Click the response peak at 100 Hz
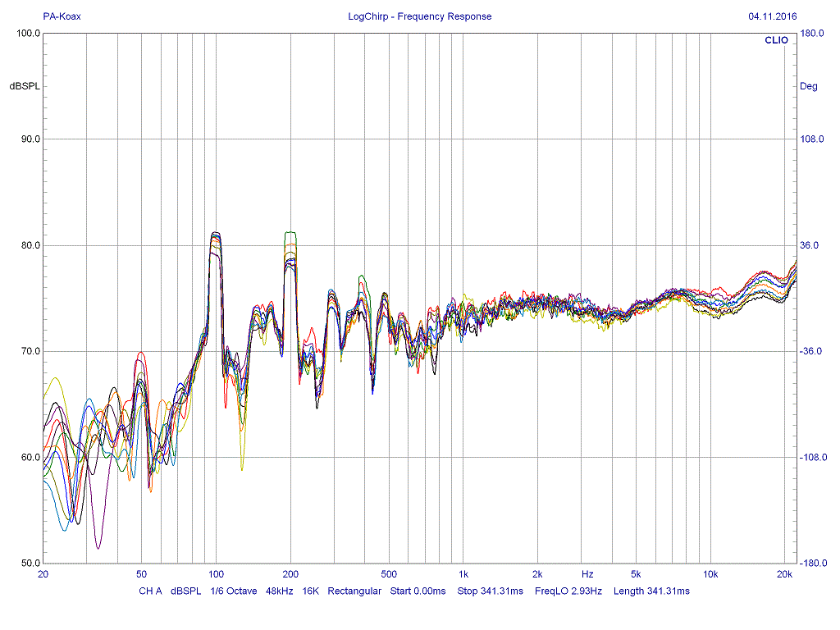840x630 pixels. coord(215,234)
